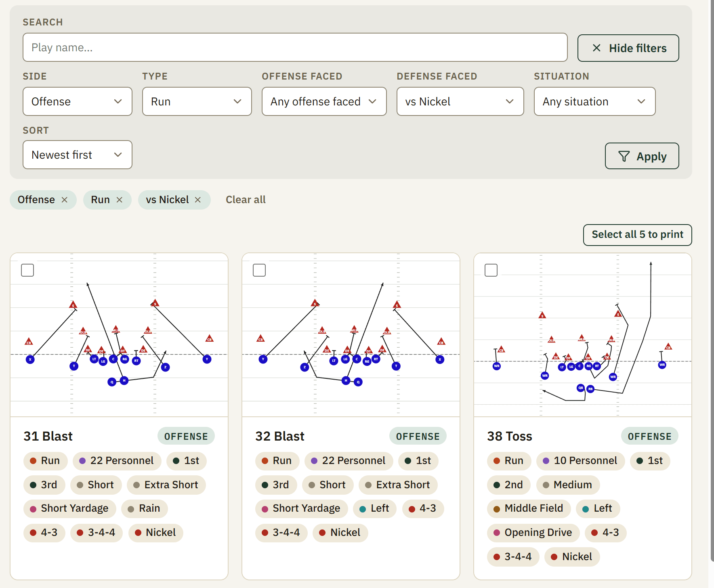Click Clear all filters link
714x588 pixels.
click(246, 200)
